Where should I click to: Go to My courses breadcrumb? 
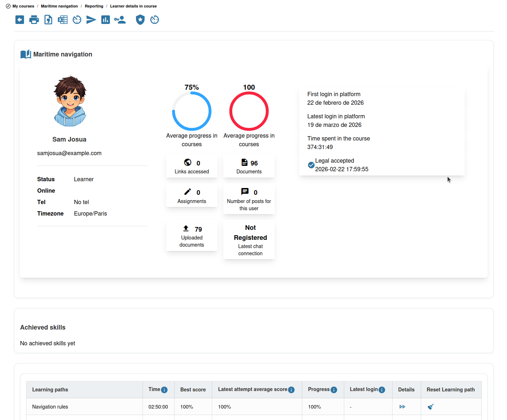tap(23, 6)
